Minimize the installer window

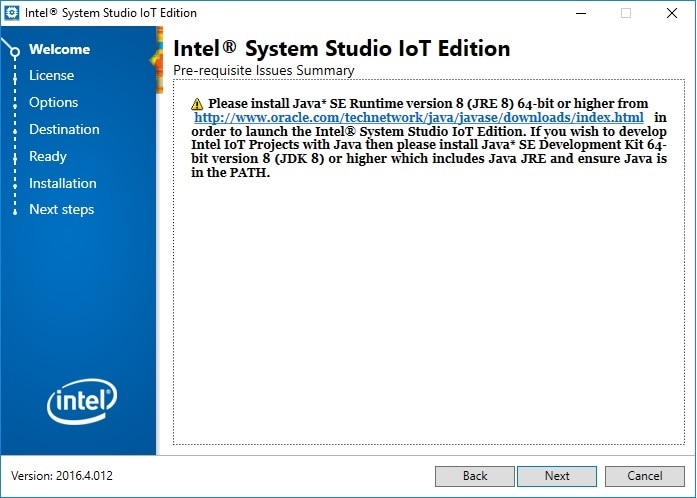580,13
